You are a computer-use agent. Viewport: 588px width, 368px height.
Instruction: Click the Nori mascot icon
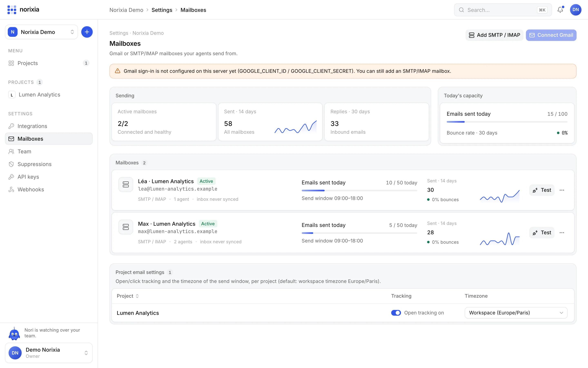[x=14, y=333]
